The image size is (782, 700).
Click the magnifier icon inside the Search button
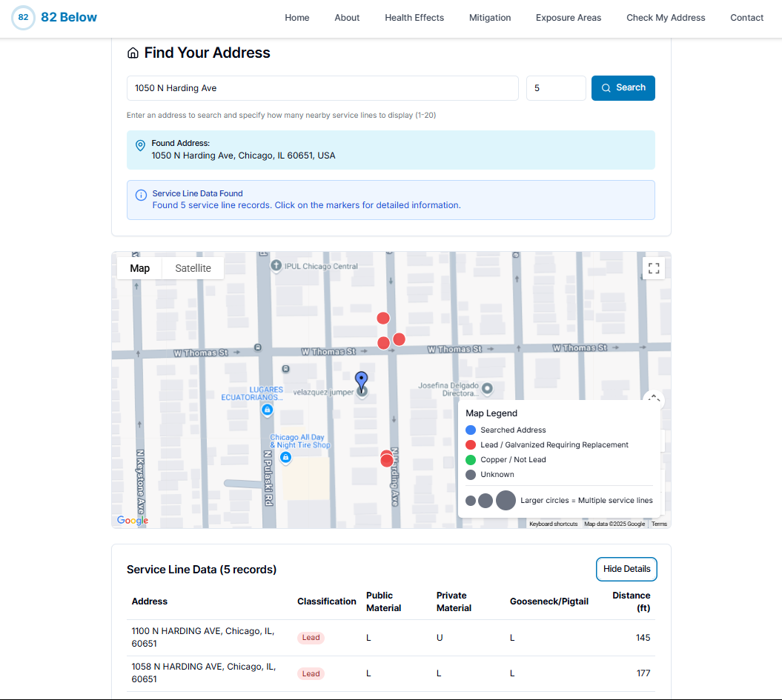click(607, 87)
